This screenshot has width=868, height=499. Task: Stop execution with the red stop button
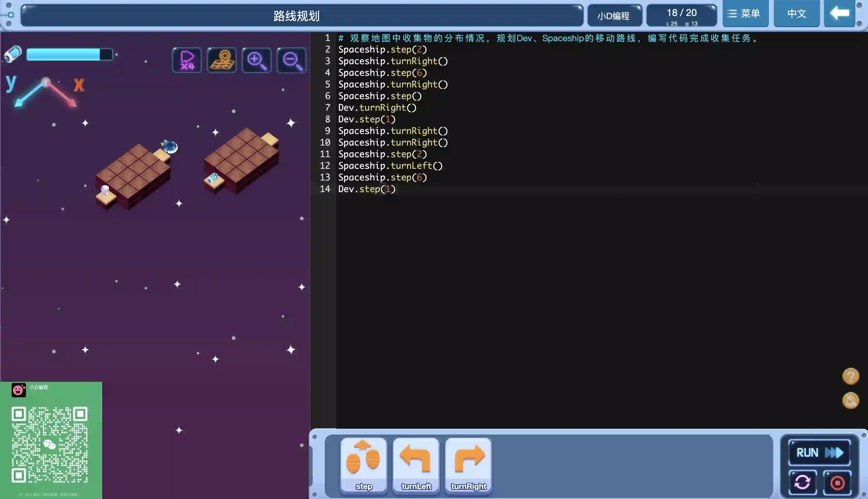click(837, 483)
